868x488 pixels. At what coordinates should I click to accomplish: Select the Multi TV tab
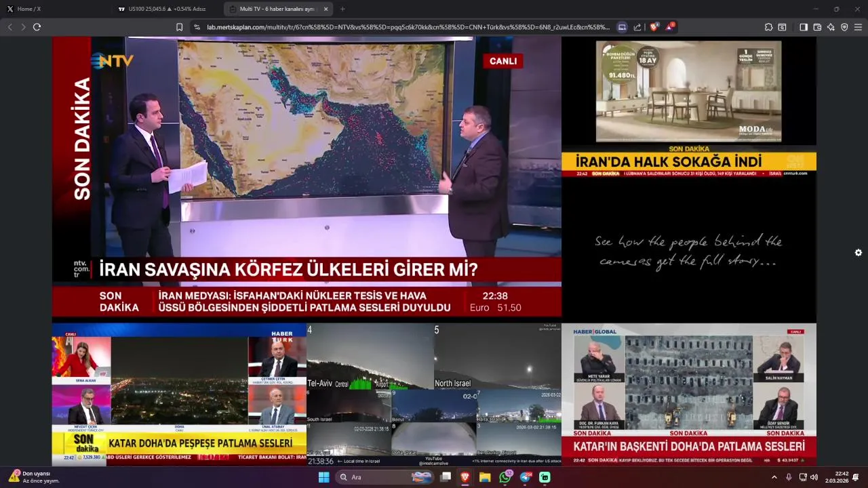[278, 9]
